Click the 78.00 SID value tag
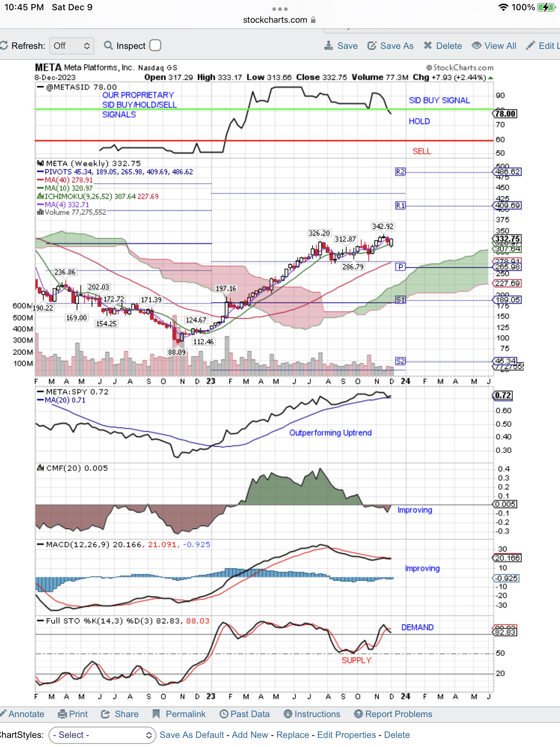560x747 pixels. click(505, 113)
